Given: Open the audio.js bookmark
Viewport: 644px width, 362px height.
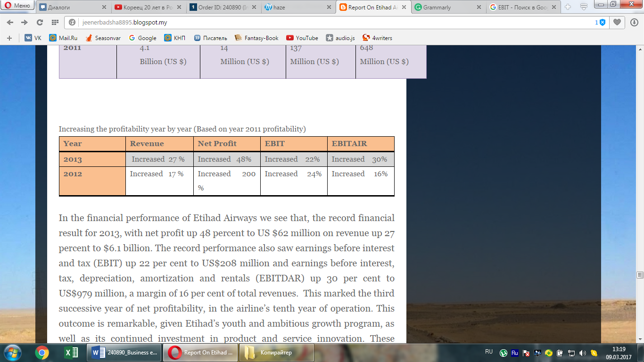Looking at the screenshot, I should pos(340,38).
